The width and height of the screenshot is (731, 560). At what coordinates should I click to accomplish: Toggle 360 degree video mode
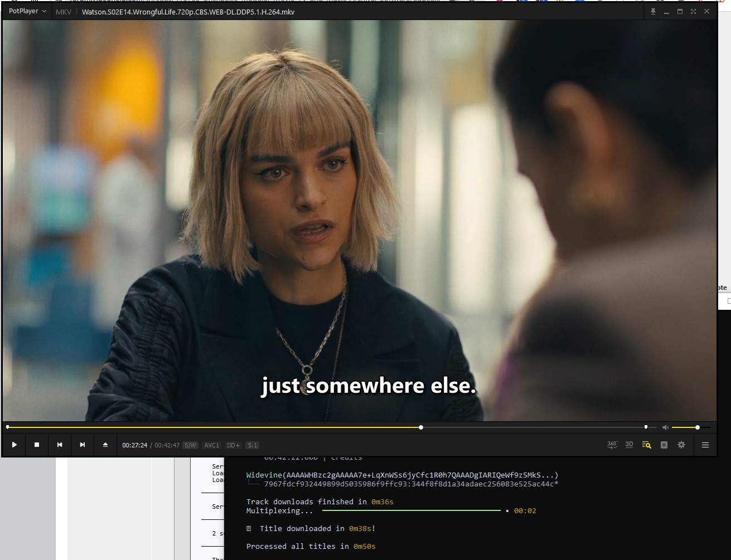pos(612,445)
